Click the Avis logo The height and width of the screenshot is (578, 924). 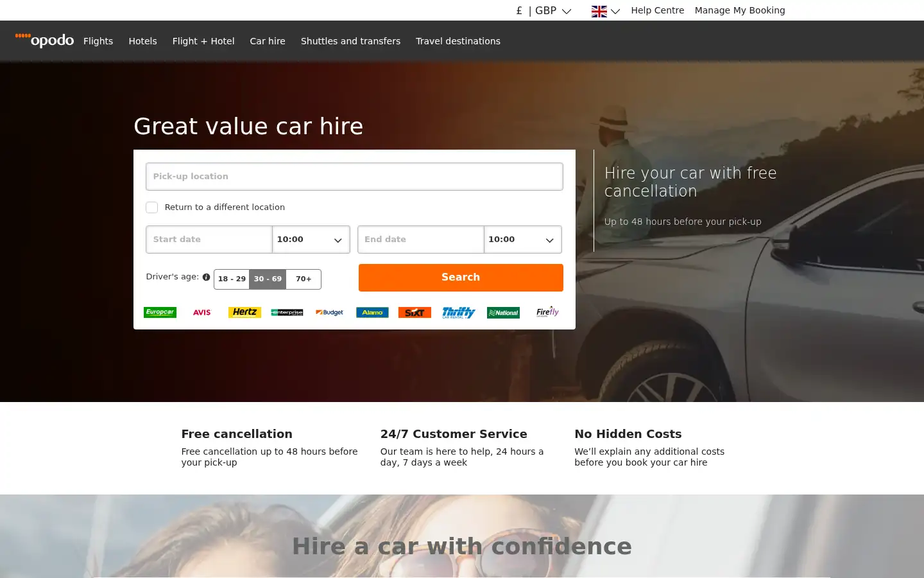tap(202, 313)
